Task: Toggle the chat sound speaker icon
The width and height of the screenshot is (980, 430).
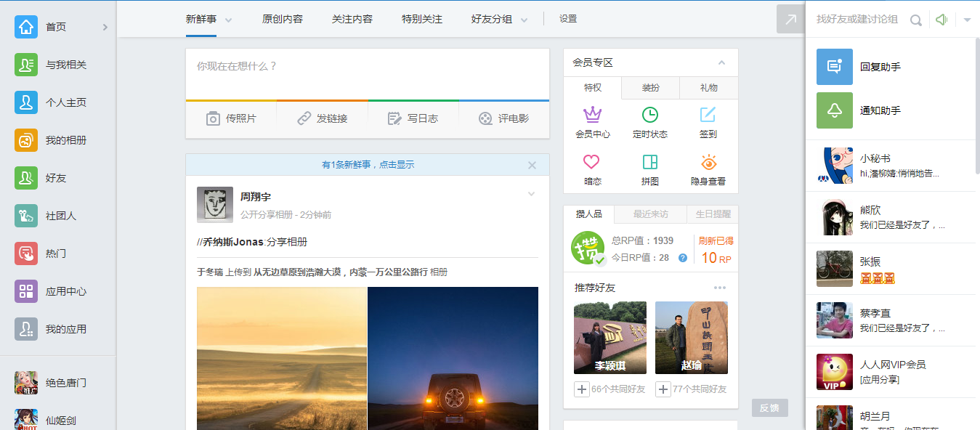Action: click(941, 20)
